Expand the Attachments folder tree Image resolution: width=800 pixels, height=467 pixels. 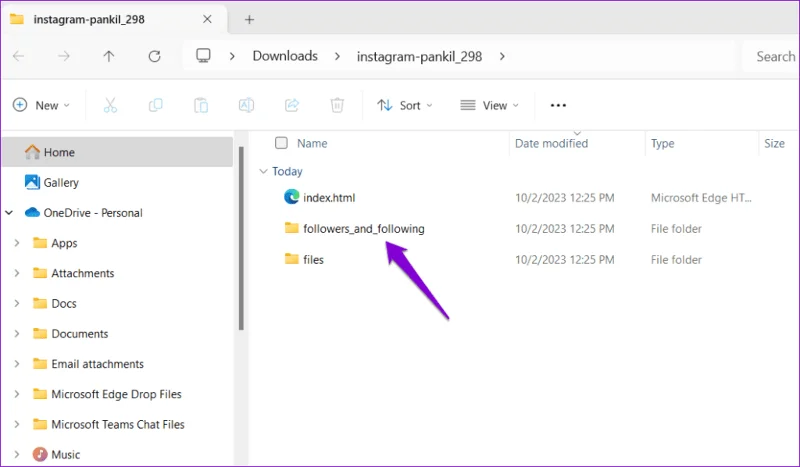pyautogui.click(x=17, y=273)
